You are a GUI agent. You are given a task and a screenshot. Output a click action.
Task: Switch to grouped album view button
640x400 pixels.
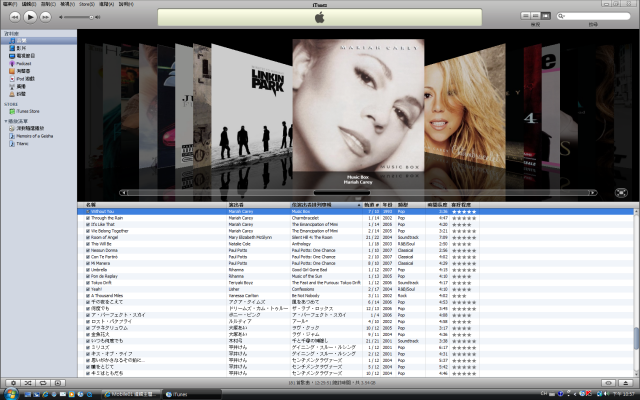point(535,16)
